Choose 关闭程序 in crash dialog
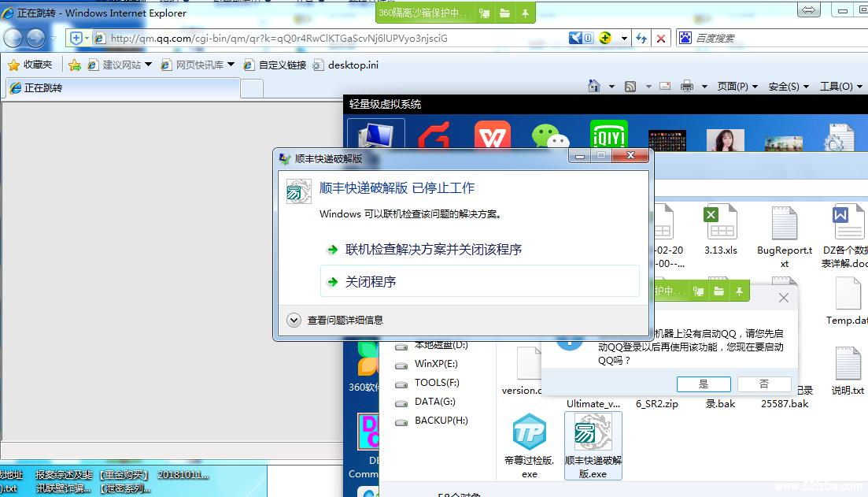 pos(480,281)
